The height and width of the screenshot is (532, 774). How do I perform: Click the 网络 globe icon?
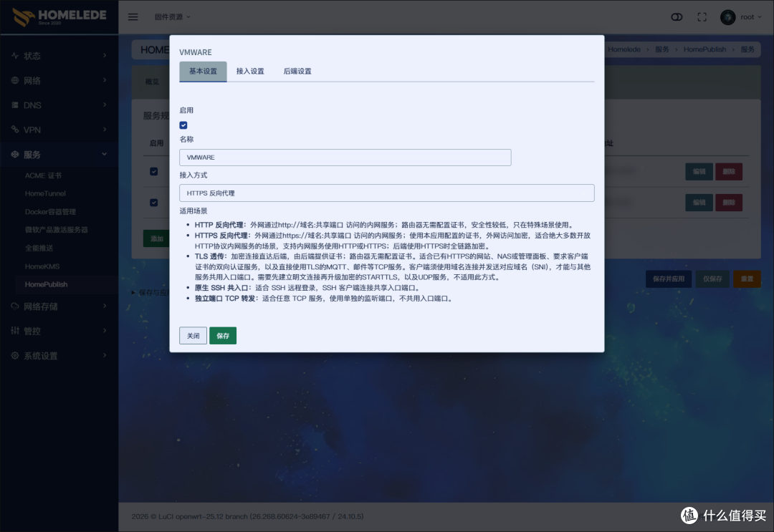15,80
